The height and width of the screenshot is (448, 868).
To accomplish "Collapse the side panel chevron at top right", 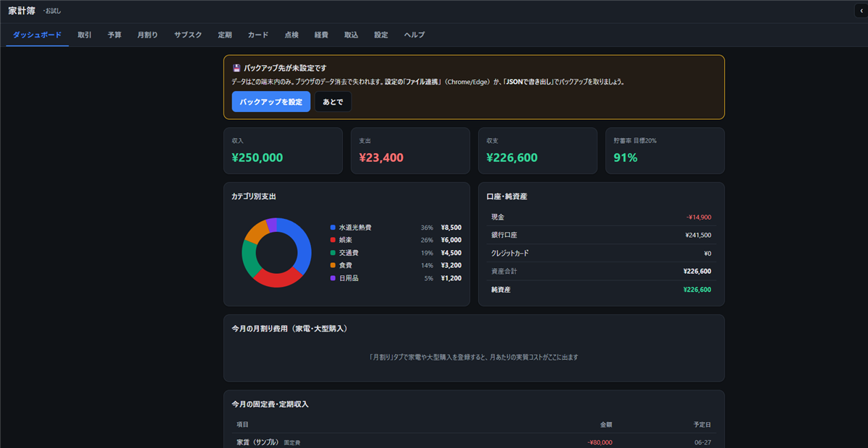I will coord(861,10).
